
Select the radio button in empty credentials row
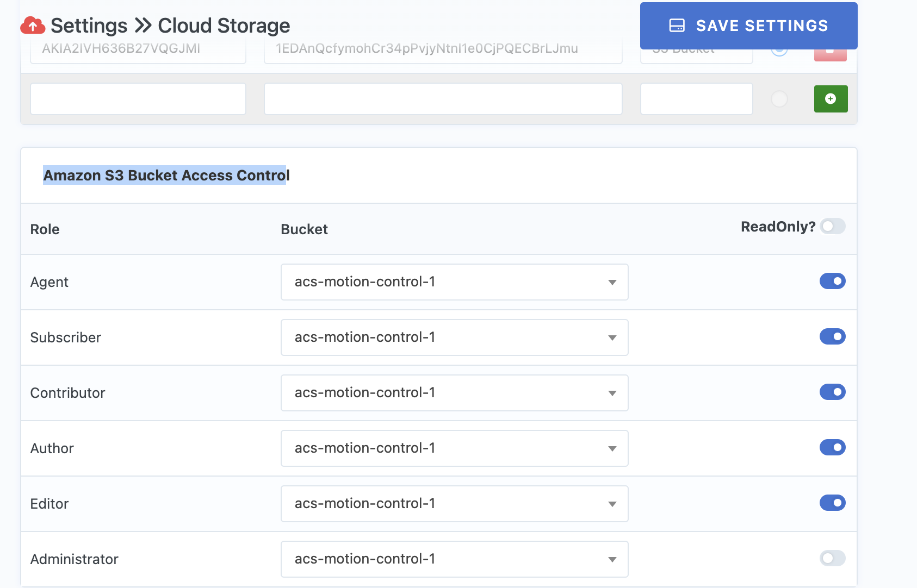pyautogui.click(x=779, y=99)
